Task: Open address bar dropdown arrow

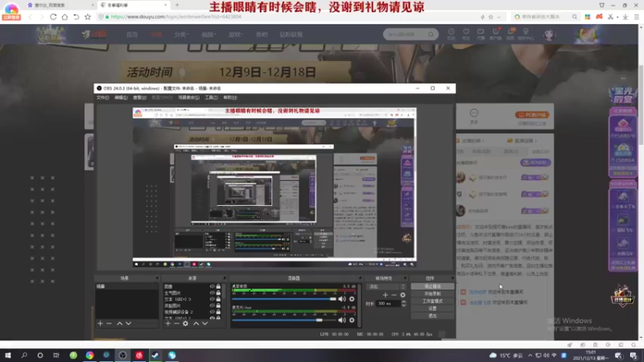Action: click(499, 17)
